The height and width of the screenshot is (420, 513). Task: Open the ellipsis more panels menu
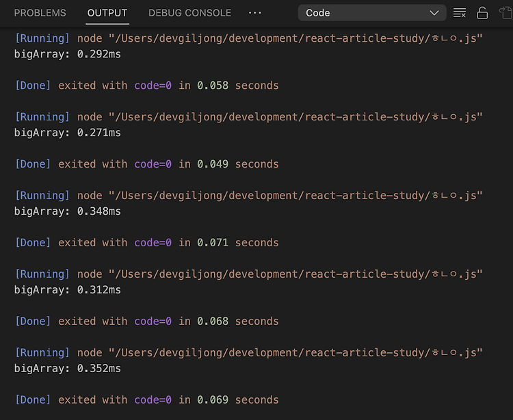pos(255,13)
